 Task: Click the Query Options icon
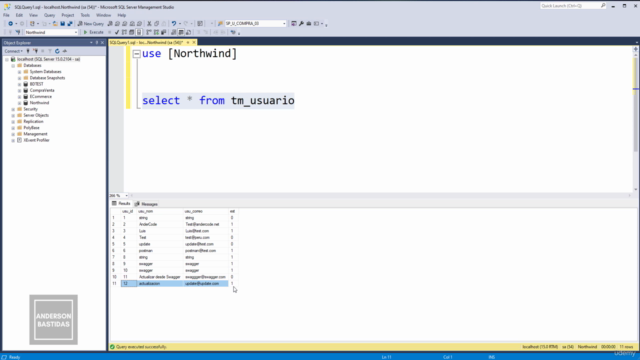point(131,32)
